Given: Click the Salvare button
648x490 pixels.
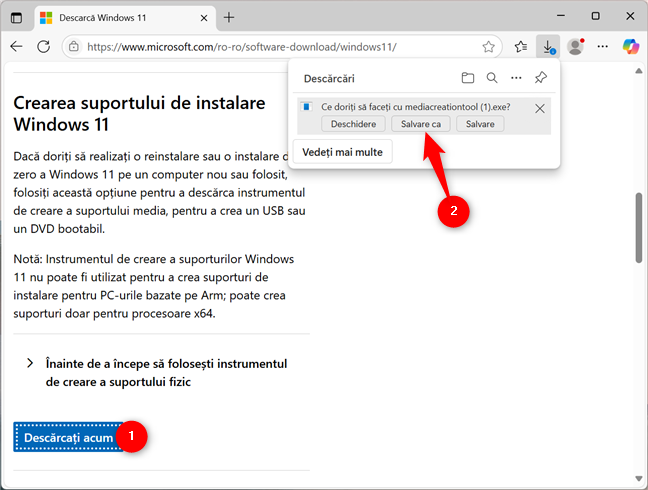Looking at the screenshot, I should point(480,124).
